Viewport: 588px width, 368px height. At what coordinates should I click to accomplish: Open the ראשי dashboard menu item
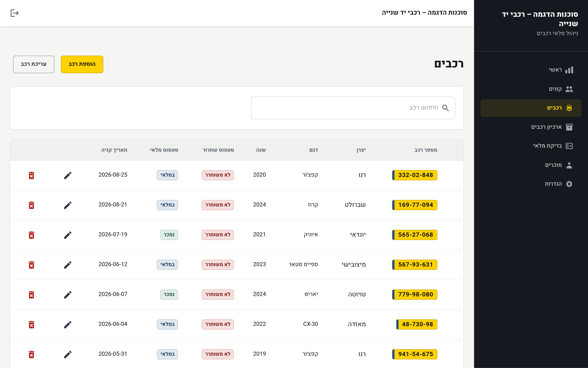[x=531, y=70]
